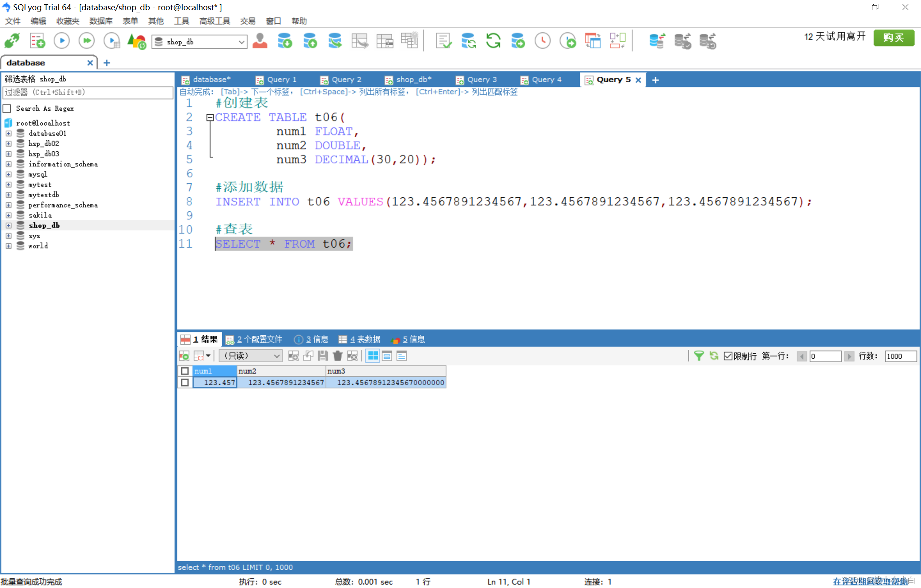This screenshot has height=588, width=921.
Task: Expand the shop_db database node
Action: (x=9, y=225)
